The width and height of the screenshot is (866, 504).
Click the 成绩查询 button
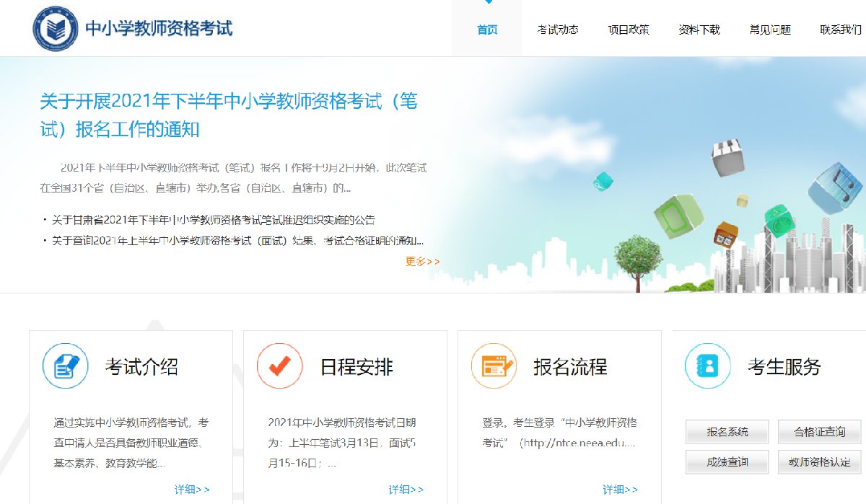(x=727, y=462)
